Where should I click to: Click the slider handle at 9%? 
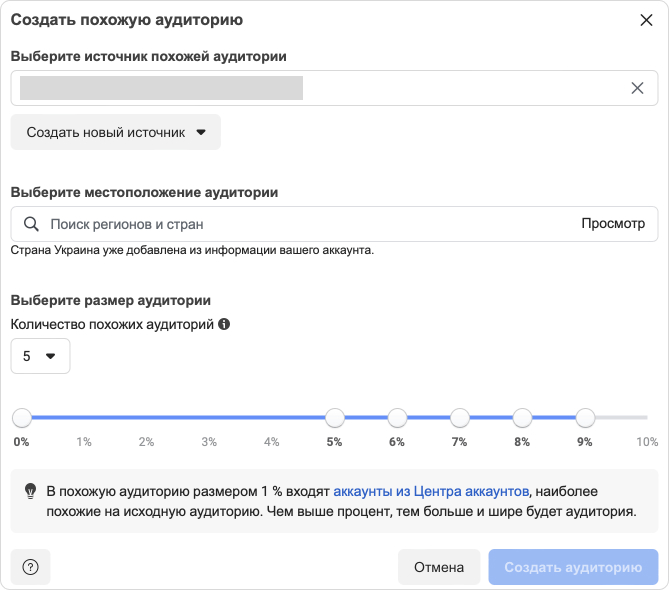(585, 417)
